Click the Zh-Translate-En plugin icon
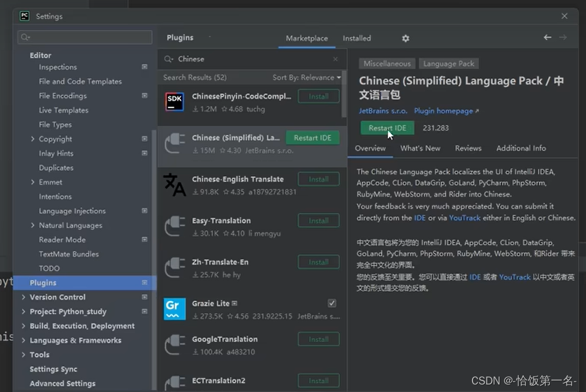 [x=174, y=268]
